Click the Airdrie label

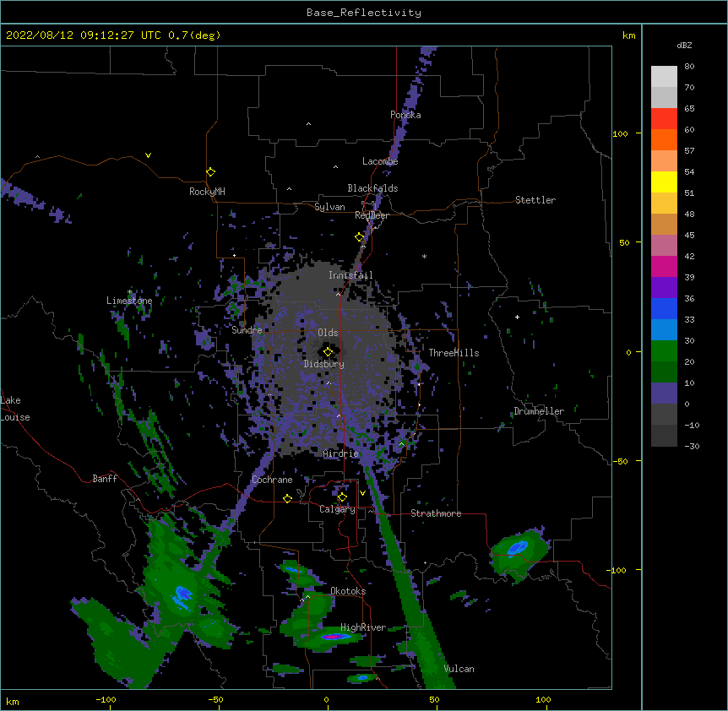tap(340, 453)
